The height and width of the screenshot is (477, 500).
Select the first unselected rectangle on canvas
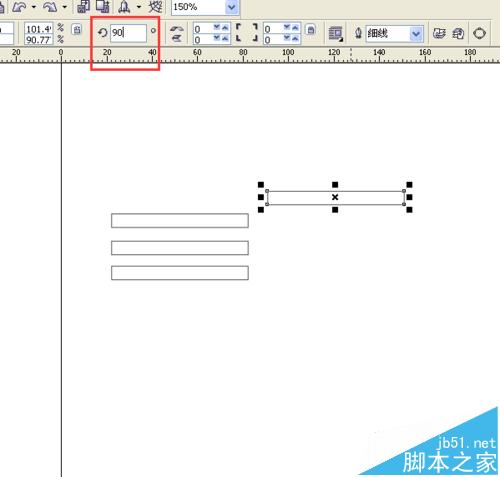tap(180, 221)
